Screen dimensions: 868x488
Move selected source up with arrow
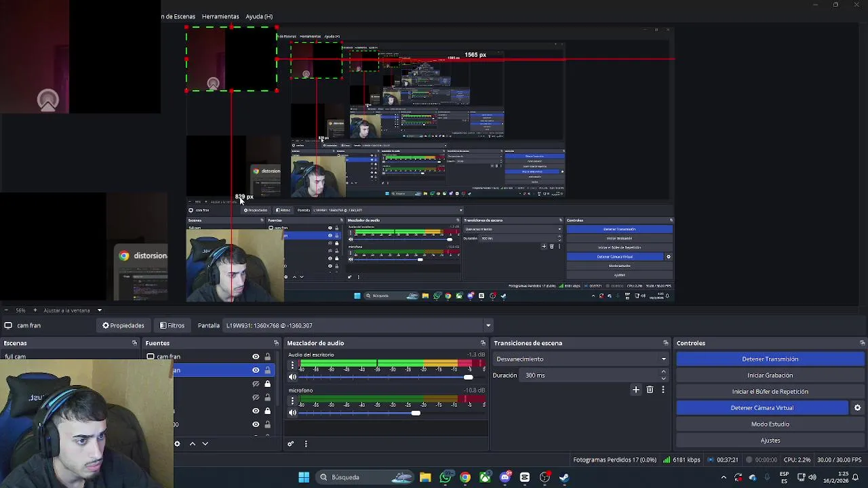192,444
